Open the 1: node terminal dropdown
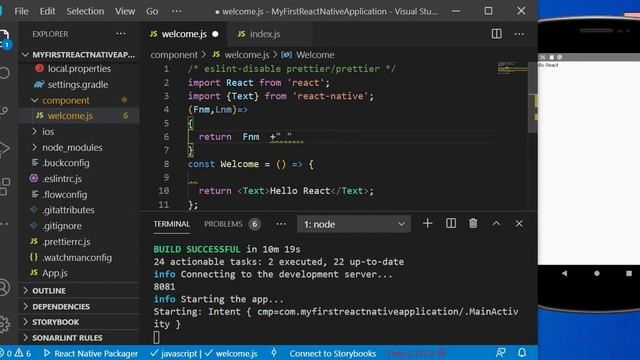The image size is (640, 360). pyautogui.click(x=354, y=224)
